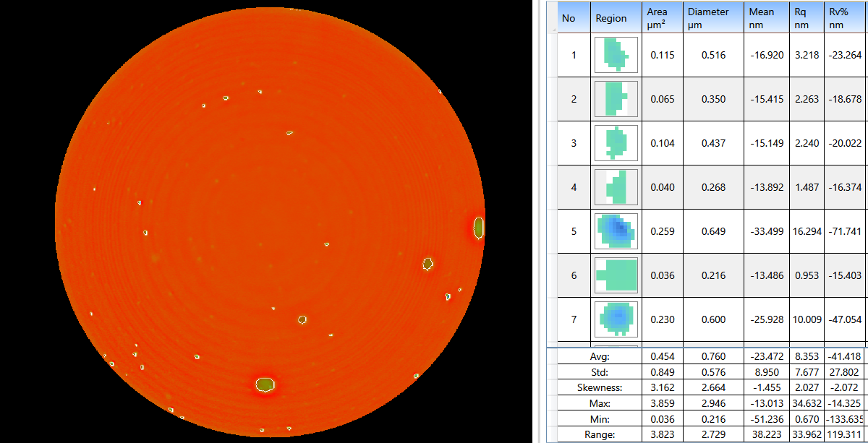Select region thumbnail of grain 2
This screenshot has height=443, width=868.
(x=616, y=99)
